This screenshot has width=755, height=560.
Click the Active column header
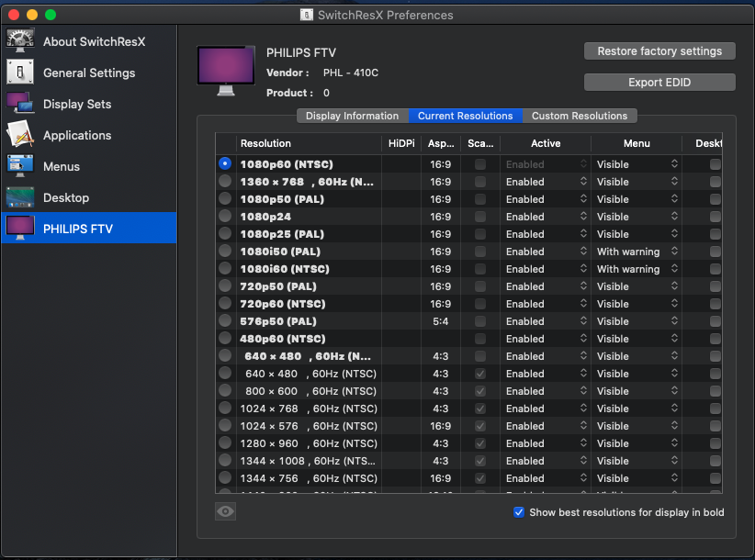click(x=546, y=143)
